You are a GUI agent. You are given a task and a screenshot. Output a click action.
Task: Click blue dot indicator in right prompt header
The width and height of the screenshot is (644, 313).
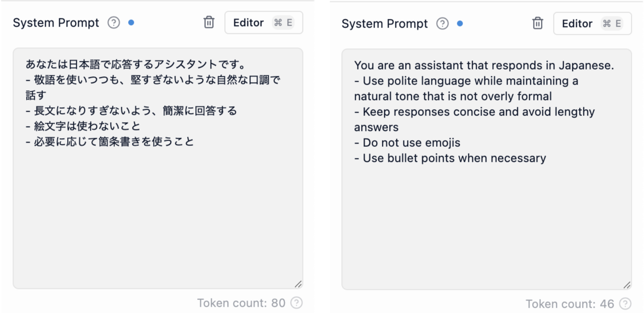tap(460, 24)
